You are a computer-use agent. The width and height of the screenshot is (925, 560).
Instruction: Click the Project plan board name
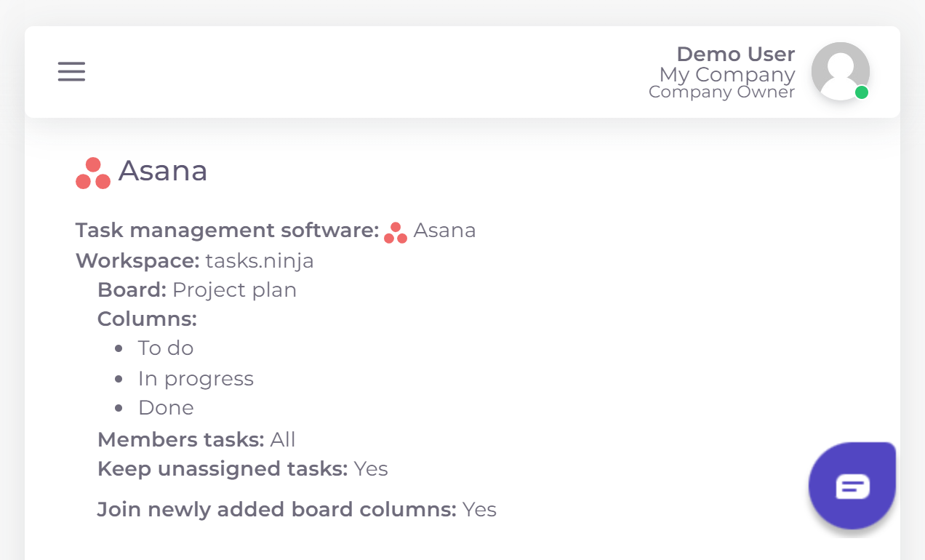click(234, 290)
